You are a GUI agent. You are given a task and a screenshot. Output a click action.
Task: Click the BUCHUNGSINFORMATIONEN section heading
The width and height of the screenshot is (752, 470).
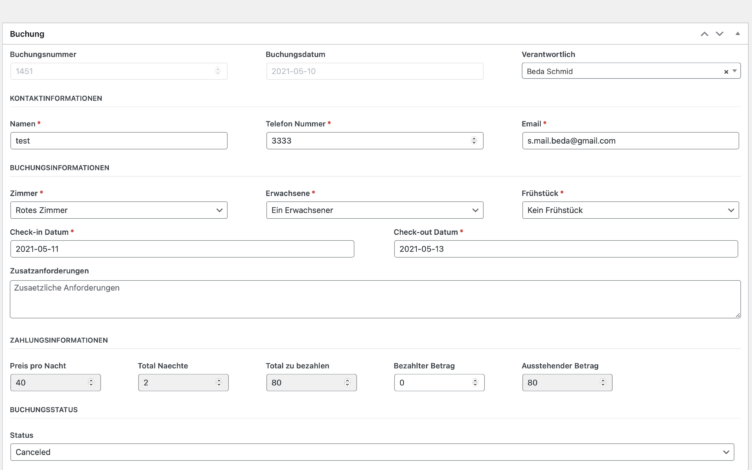point(59,168)
